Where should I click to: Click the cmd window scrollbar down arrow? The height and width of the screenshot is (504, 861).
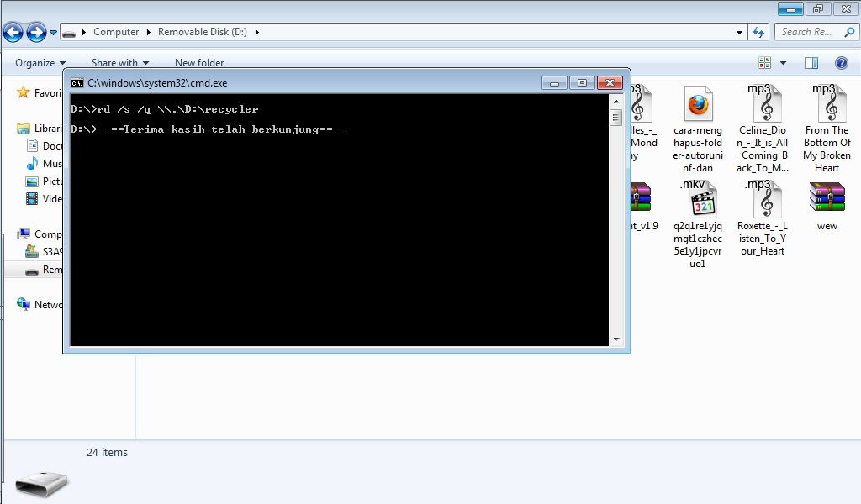click(615, 339)
